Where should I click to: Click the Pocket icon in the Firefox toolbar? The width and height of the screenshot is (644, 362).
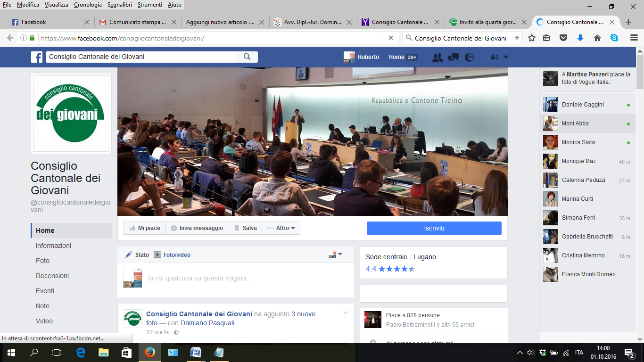(x=563, y=38)
